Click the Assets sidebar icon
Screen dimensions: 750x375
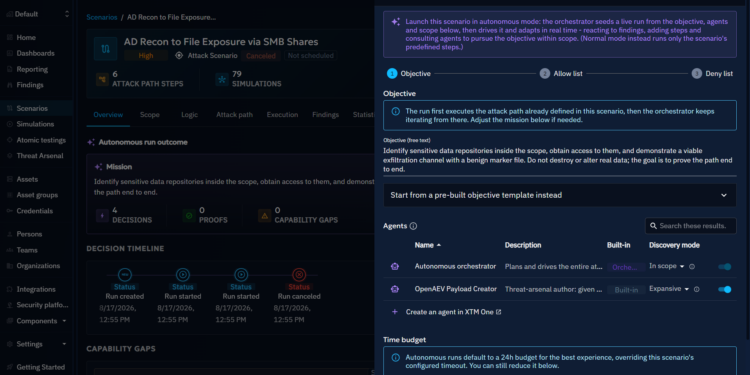tap(10, 179)
